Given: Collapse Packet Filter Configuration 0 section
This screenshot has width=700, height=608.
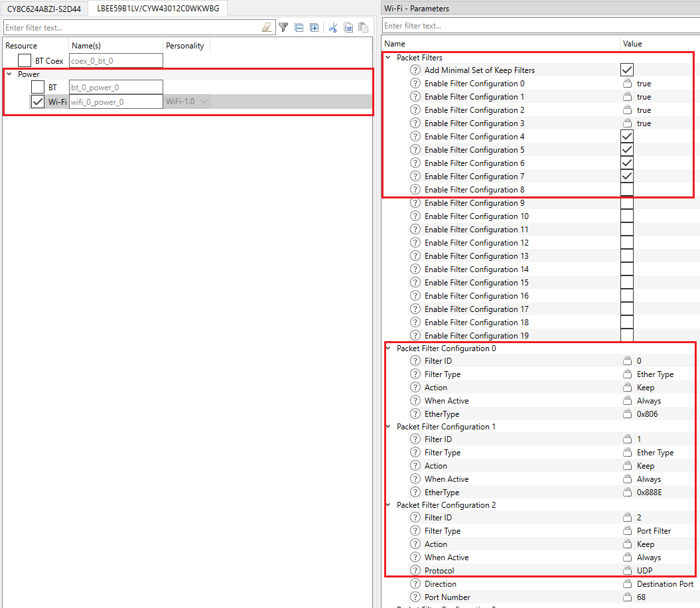Looking at the screenshot, I should [388, 348].
